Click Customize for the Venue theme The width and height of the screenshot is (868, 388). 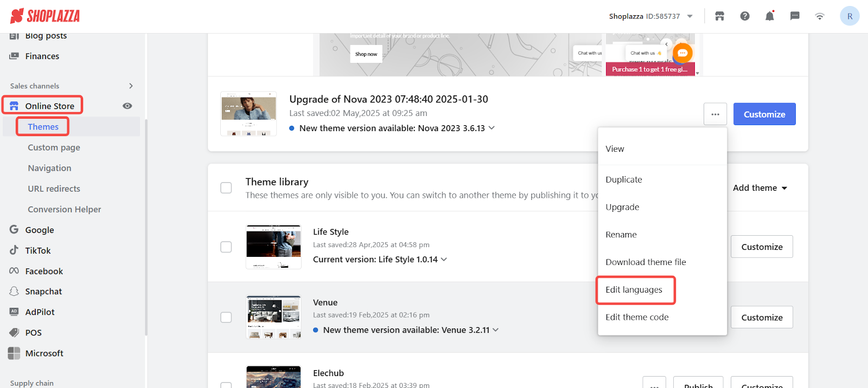(x=762, y=317)
